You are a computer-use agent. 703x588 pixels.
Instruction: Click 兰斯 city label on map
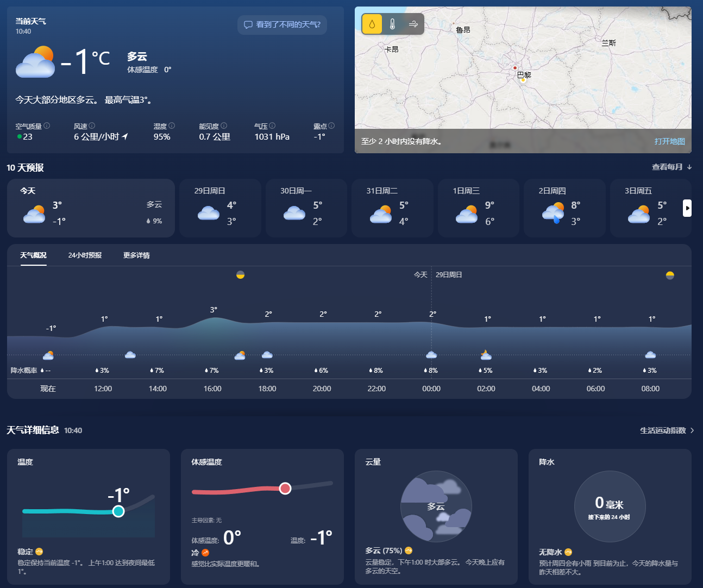click(x=608, y=43)
